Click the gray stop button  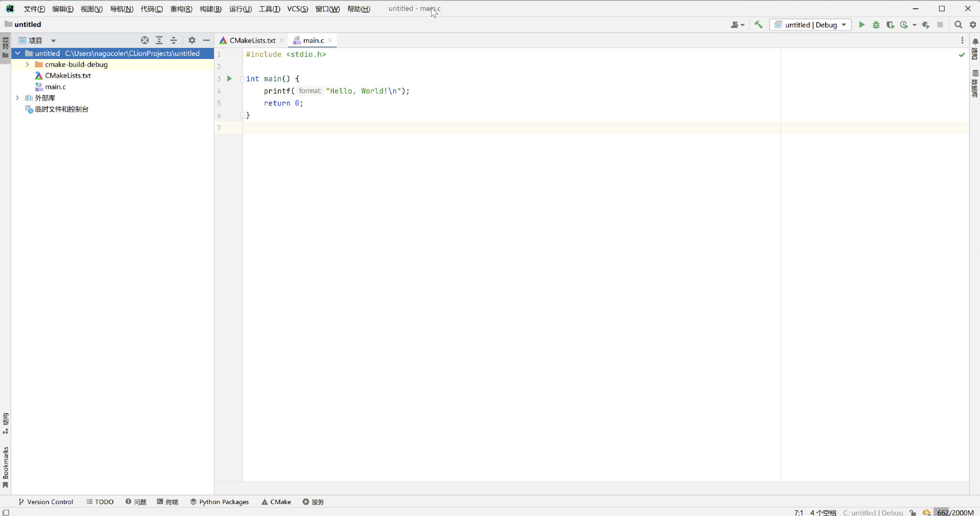click(x=940, y=24)
